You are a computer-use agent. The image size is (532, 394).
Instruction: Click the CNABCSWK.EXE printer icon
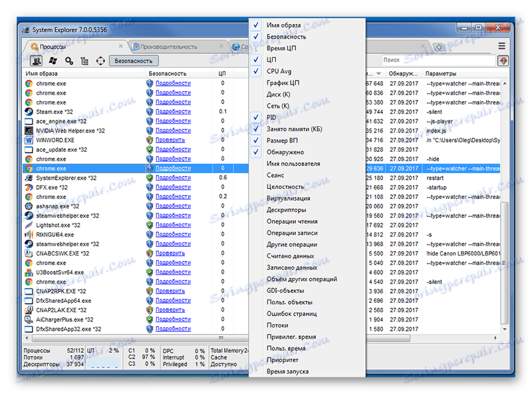pos(29,254)
